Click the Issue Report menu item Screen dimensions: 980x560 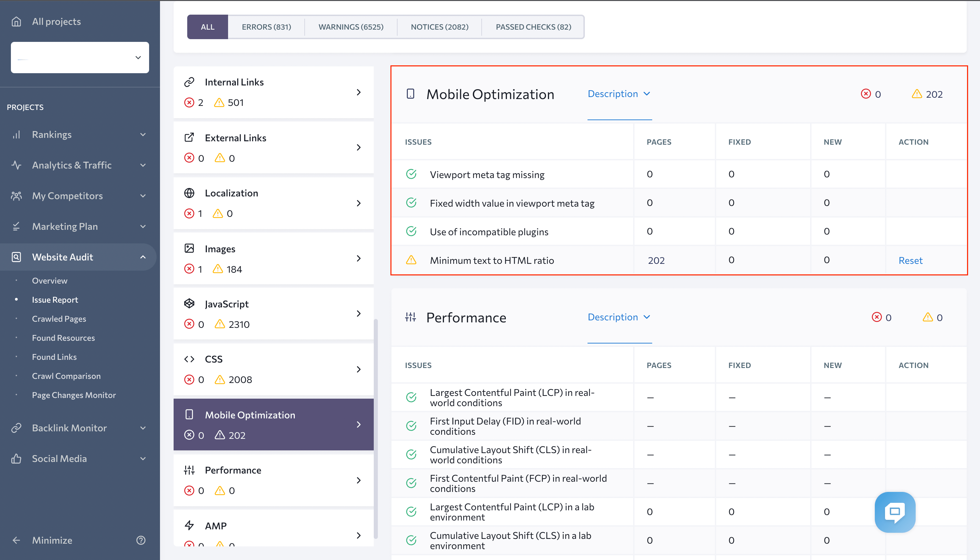55,300
